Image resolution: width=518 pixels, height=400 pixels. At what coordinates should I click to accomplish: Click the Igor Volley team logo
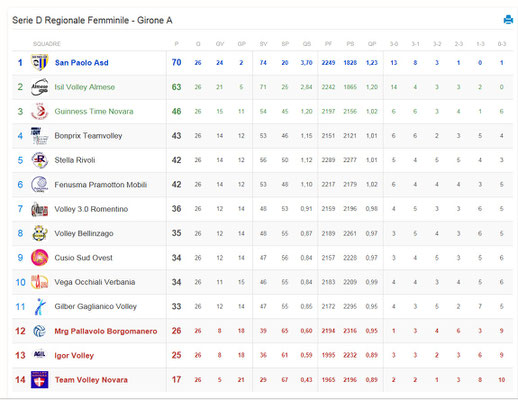point(39,354)
